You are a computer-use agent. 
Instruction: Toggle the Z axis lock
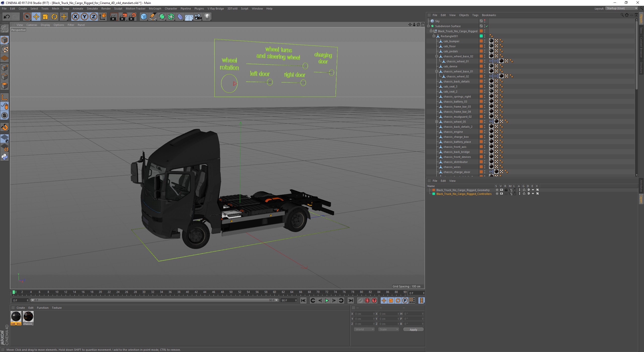[94, 17]
